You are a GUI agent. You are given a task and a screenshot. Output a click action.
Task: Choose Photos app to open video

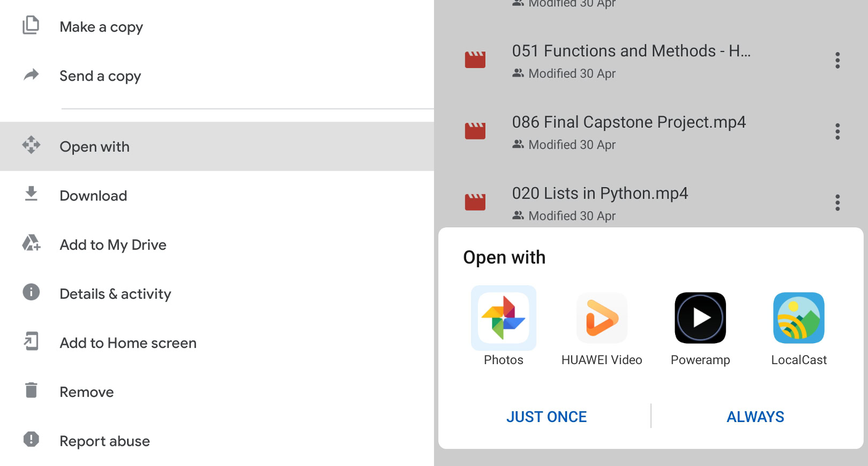pyautogui.click(x=503, y=318)
